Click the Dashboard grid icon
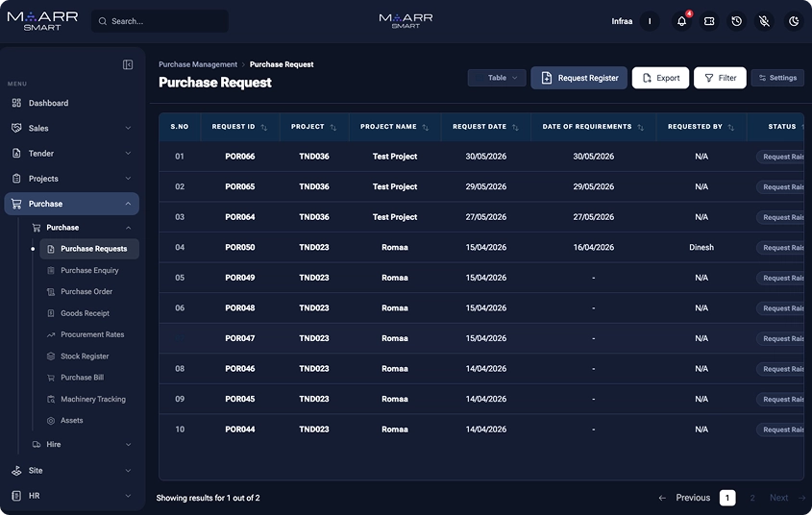This screenshot has height=515, width=812. coord(16,103)
